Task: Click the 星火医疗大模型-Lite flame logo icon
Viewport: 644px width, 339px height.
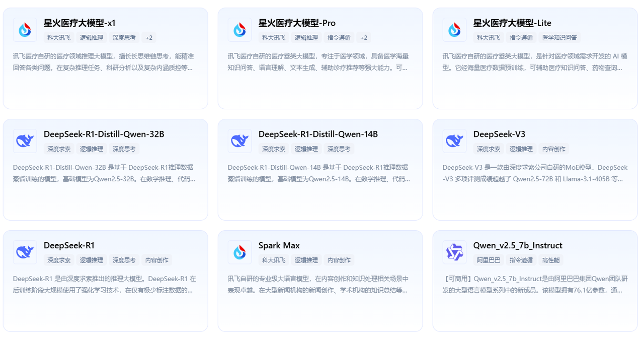Action: click(454, 30)
